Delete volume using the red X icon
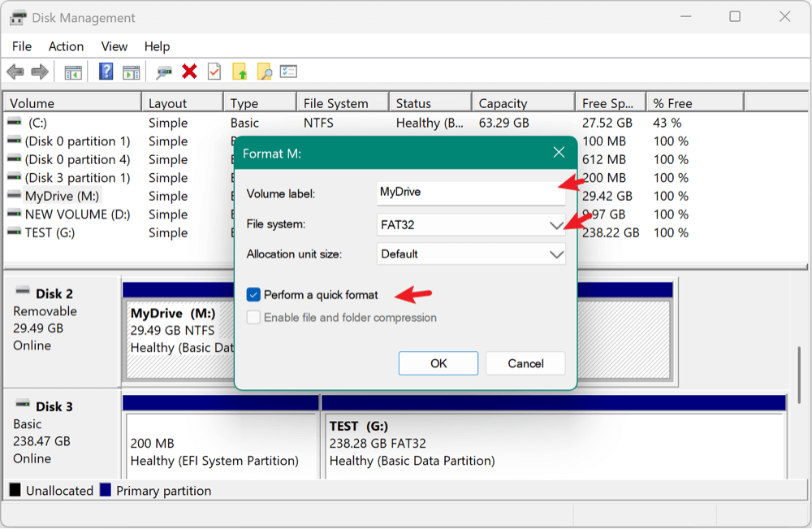 (189, 72)
